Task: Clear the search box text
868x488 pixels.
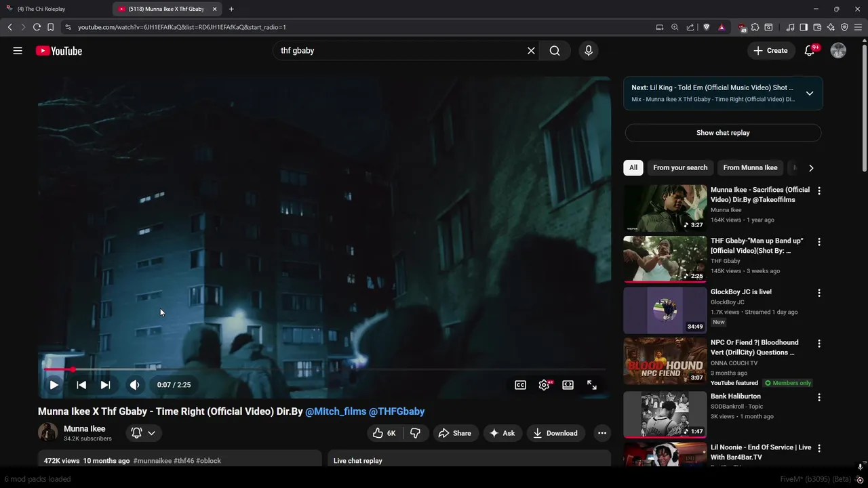Action: pyautogui.click(x=531, y=51)
